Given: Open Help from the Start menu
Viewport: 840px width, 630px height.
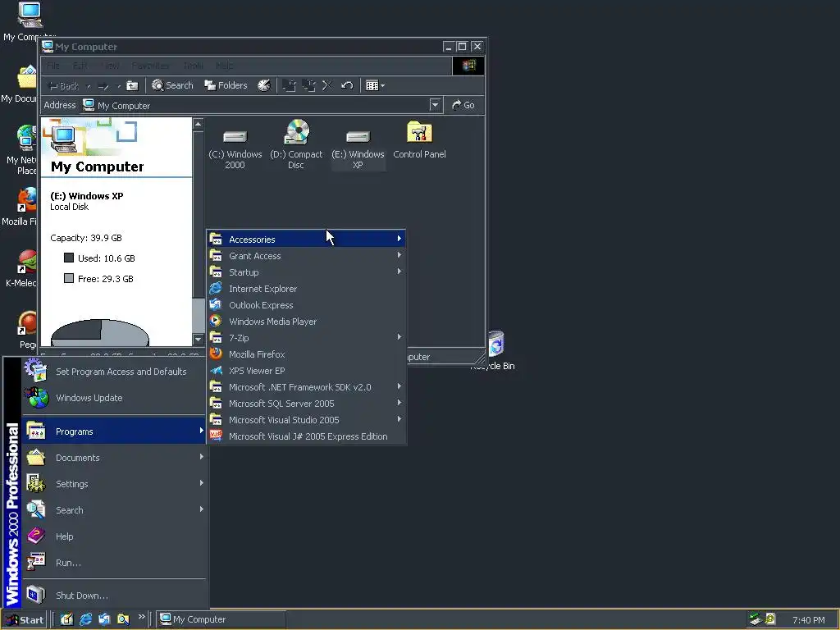Looking at the screenshot, I should coord(113,536).
